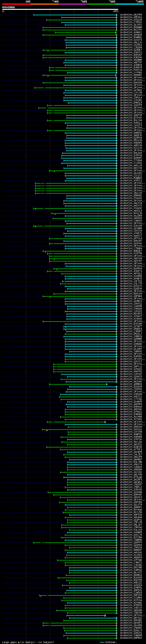The height and width of the screenshot is (644, 146).
Task: Click the hit label UniRef100_Q28FA4
Action: [x=131, y=138]
